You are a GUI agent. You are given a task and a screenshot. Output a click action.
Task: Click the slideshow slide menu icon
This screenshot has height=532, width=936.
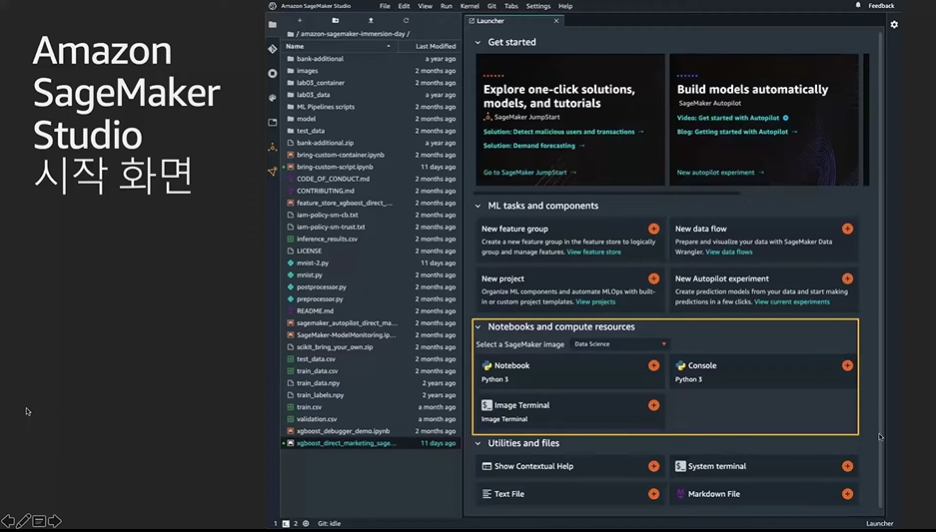[39, 521]
